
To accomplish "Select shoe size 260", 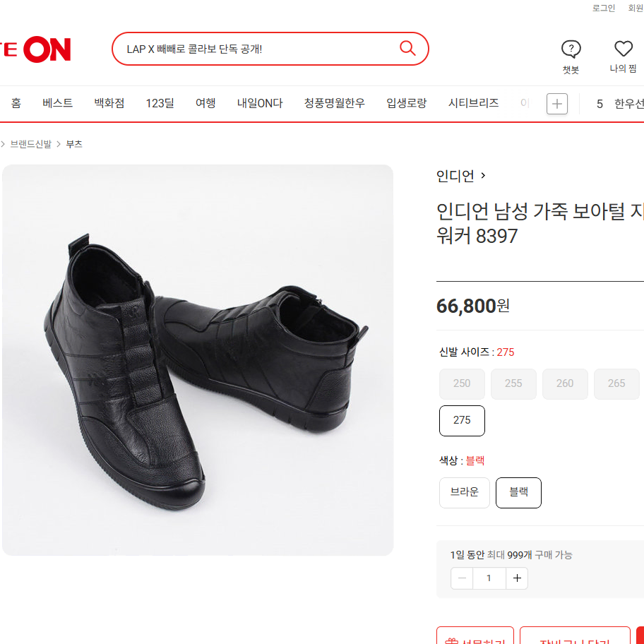I will (x=565, y=383).
